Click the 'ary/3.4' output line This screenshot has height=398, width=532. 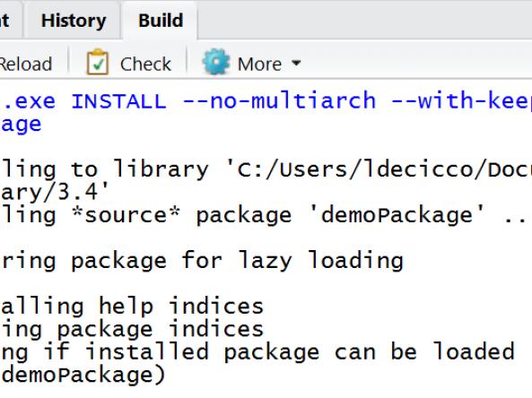[55, 192]
